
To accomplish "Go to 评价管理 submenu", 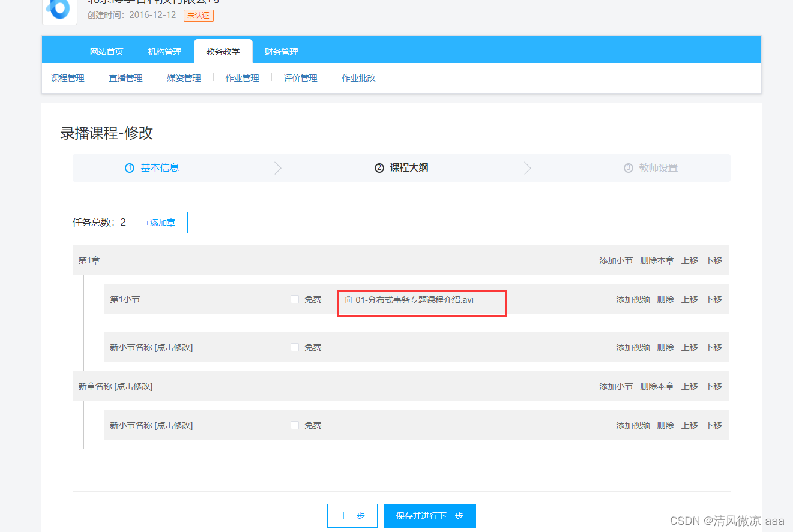I will (301, 78).
